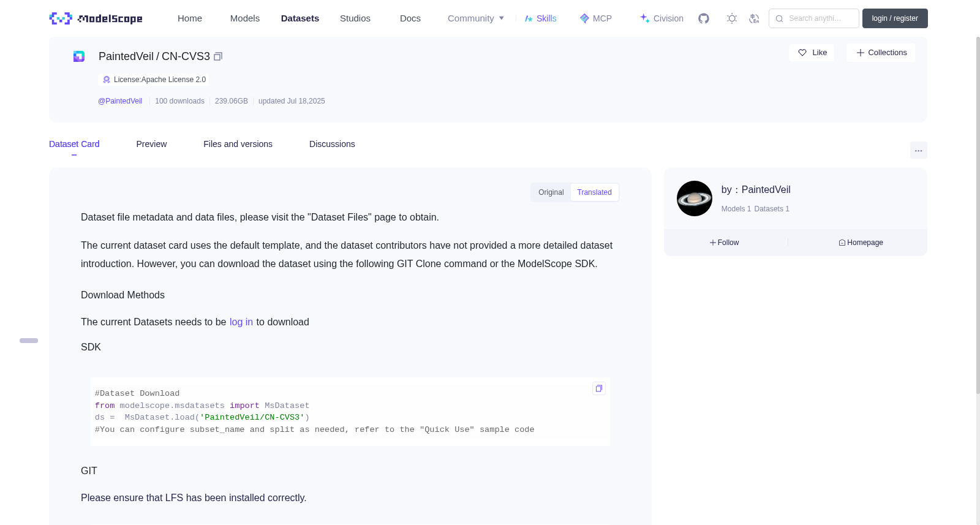Open the Civision navigation link
The width and height of the screenshot is (980, 525).
tap(661, 18)
